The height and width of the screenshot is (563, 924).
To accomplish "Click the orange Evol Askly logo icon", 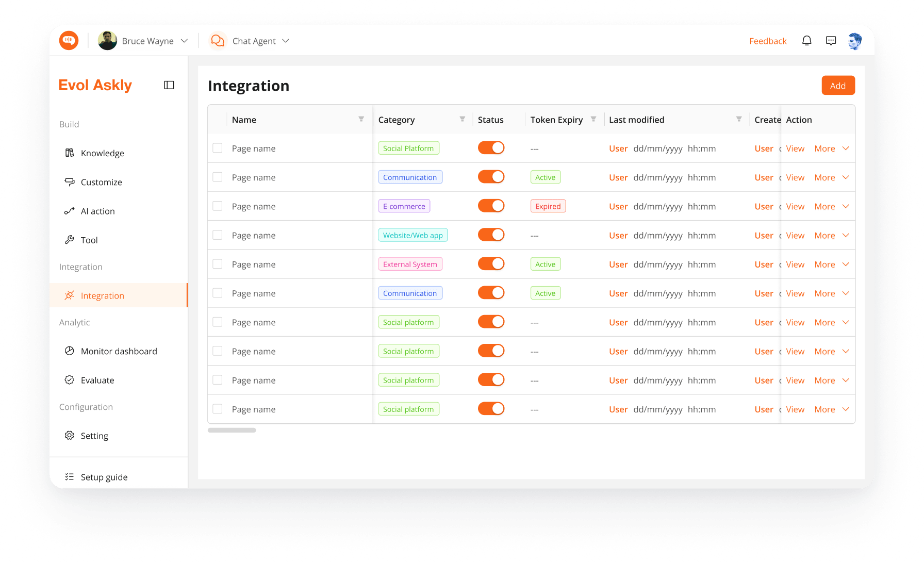I will pos(69,40).
